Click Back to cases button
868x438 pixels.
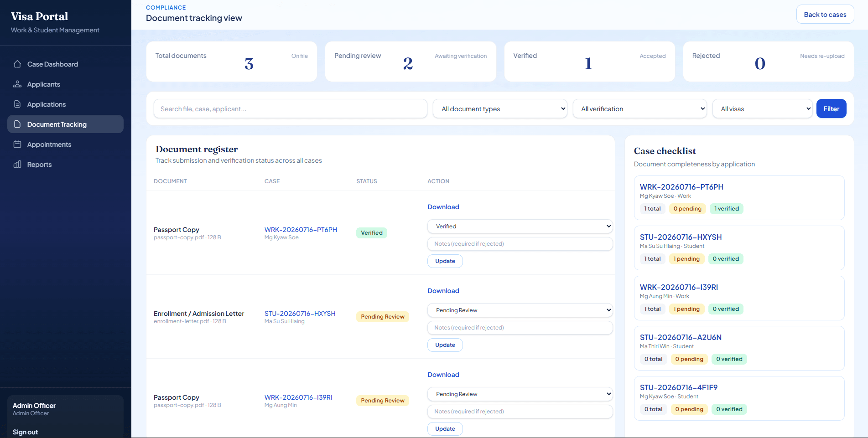point(825,15)
